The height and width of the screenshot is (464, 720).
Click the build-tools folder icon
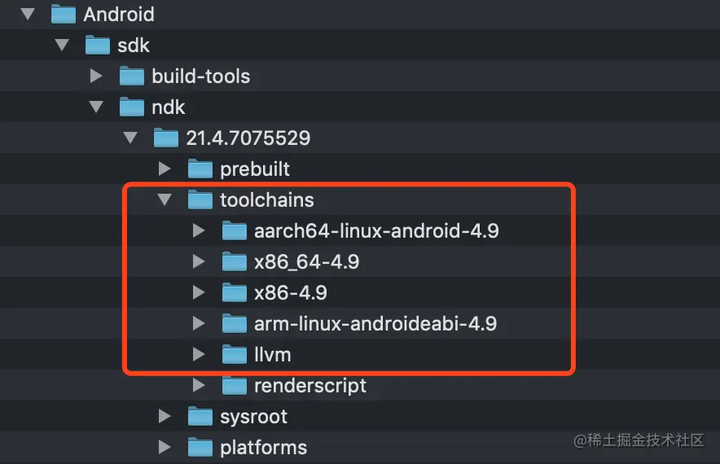click(x=132, y=76)
